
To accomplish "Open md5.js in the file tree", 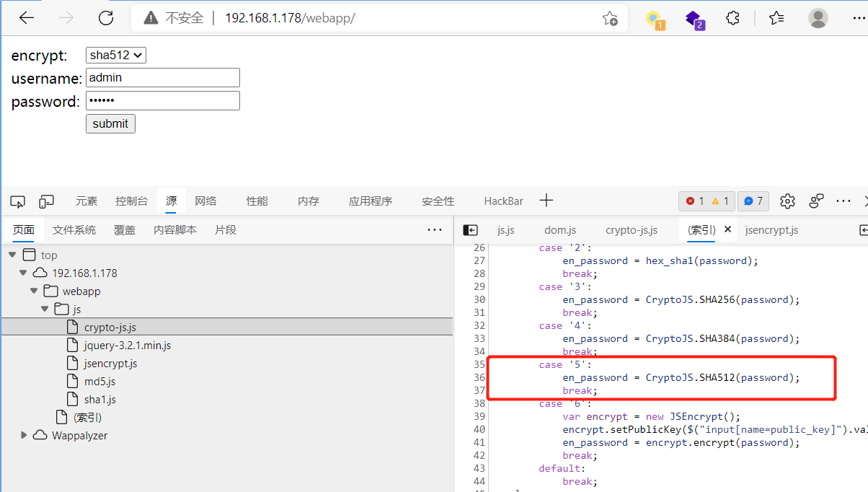I will coord(99,382).
